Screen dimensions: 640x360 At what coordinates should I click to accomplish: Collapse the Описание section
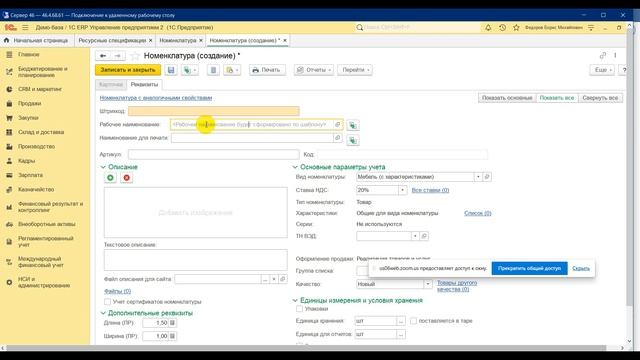[x=103, y=167]
